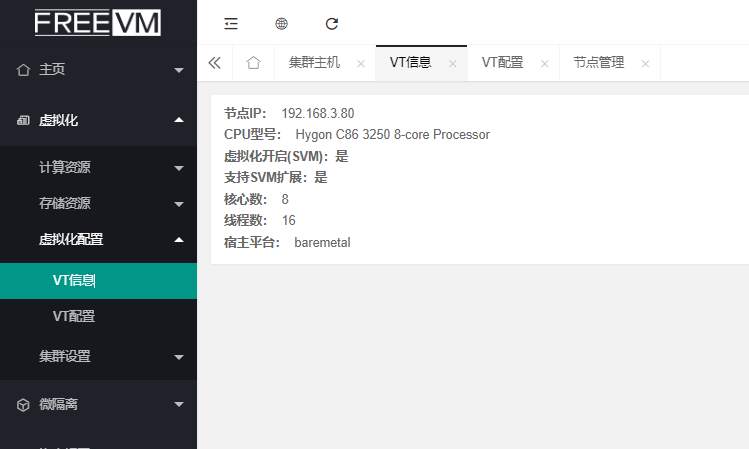Expand the 微隔离 sidebar menu

coord(98,404)
